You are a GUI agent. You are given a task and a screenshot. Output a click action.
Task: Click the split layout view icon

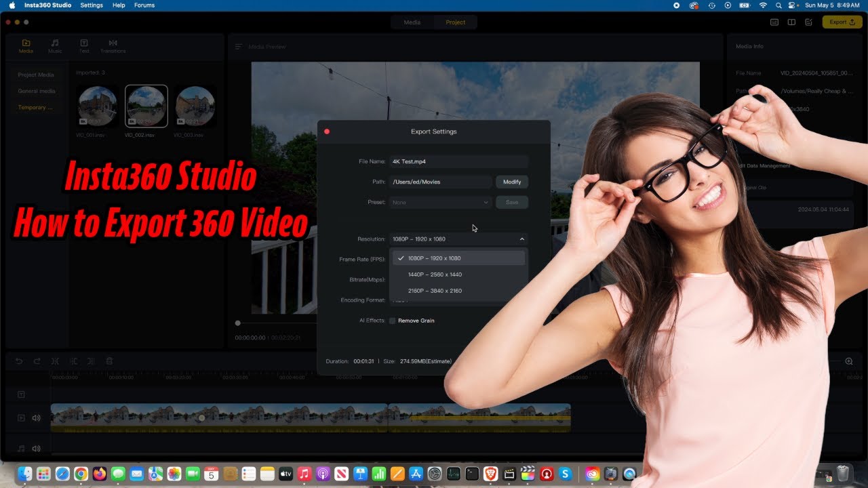point(791,22)
